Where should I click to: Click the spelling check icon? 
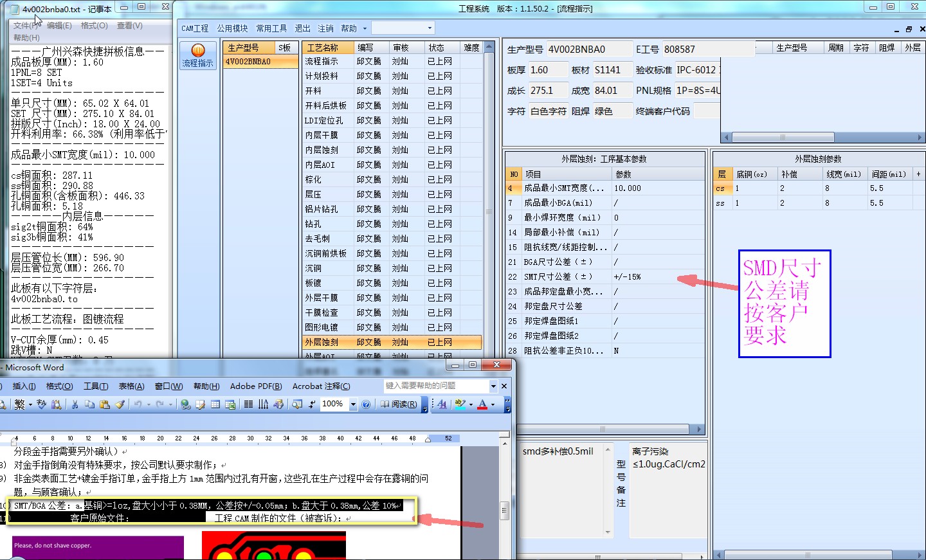[42, 404]
